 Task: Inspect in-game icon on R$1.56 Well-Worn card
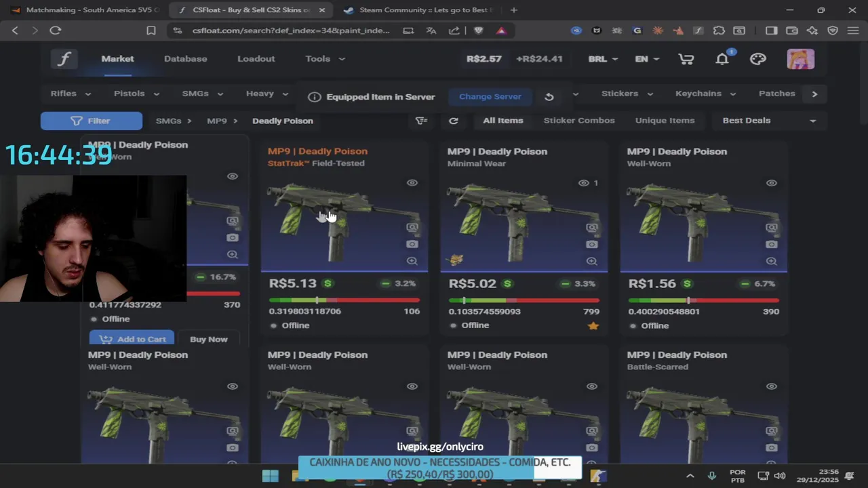(x=772, y=228)
